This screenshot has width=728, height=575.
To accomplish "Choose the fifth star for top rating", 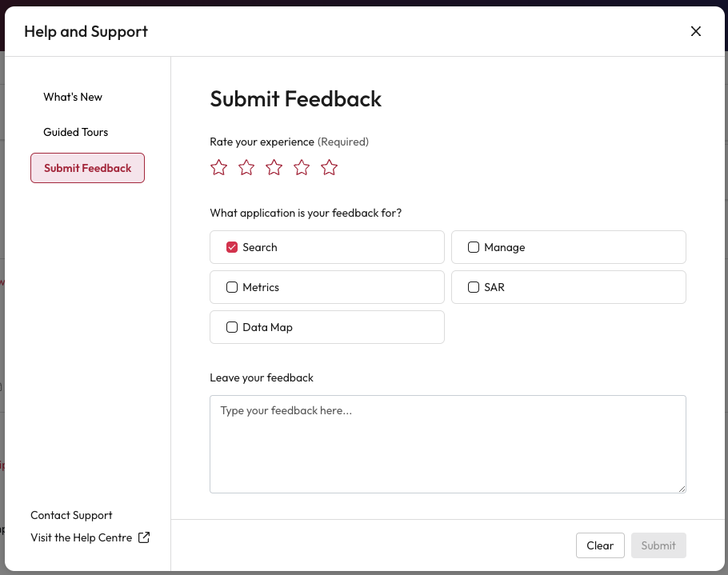I will [x=330, y=167].
